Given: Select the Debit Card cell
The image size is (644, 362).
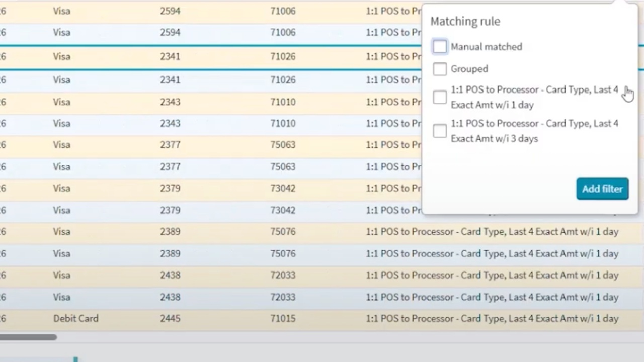Looking at the screenshot, I should tap(76, 318).
